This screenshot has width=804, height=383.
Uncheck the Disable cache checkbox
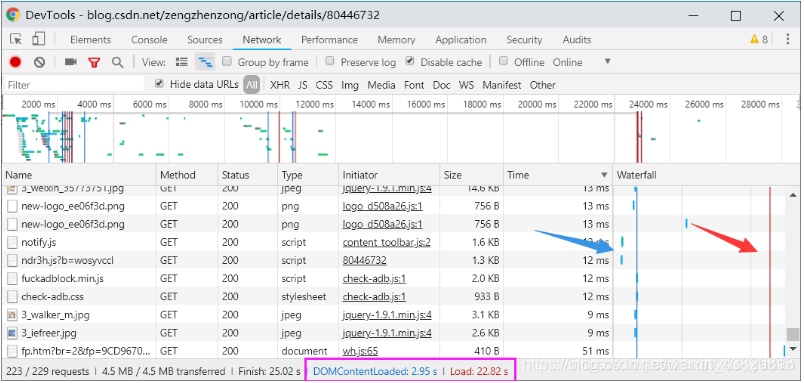(x=410, y=62)
